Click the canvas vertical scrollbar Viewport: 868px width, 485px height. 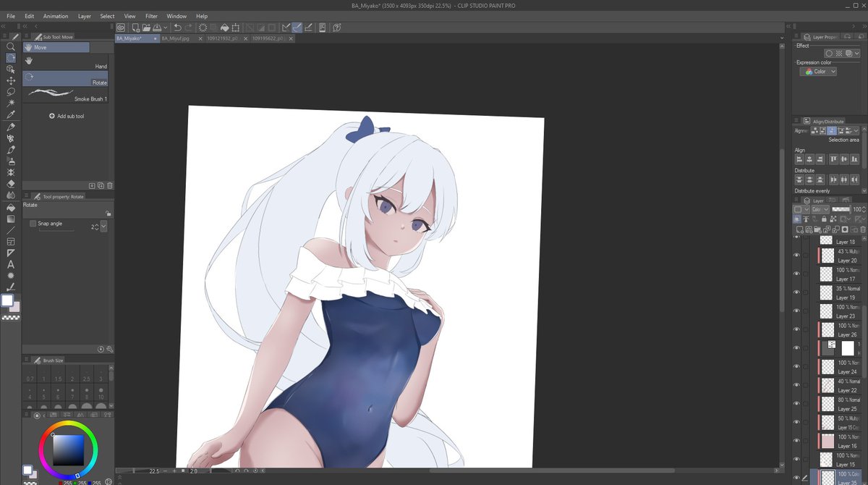780,230
